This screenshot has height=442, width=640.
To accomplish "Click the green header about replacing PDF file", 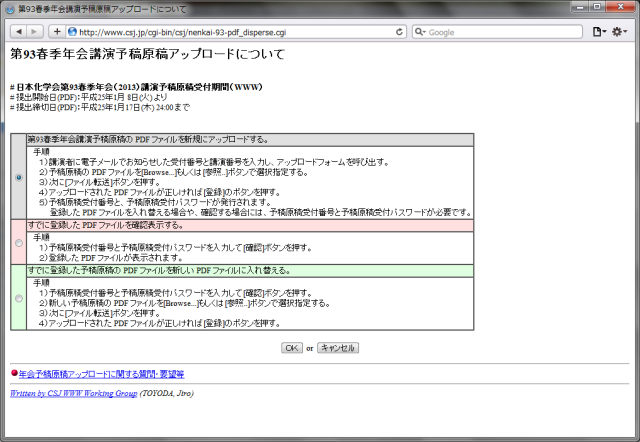I will click(x=250, y=271).
